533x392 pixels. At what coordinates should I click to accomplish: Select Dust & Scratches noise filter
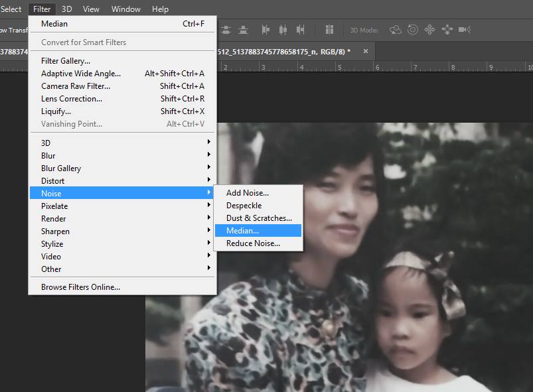click(x=259, y=218)
